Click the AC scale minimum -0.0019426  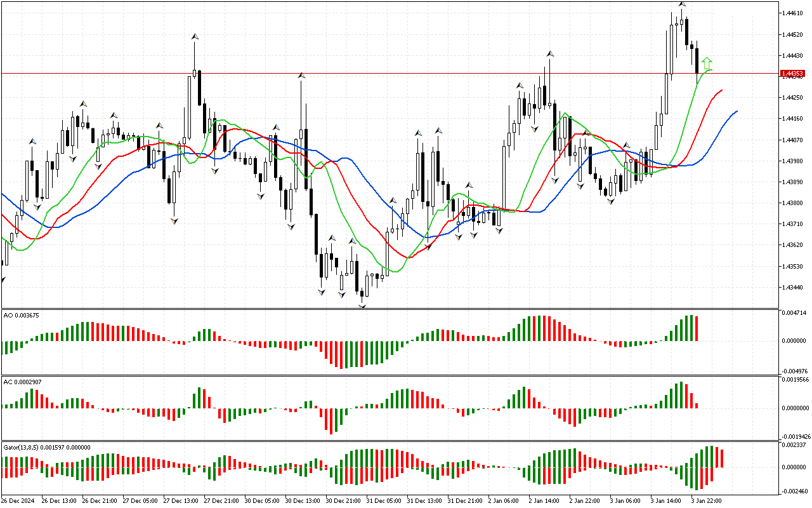796,437
